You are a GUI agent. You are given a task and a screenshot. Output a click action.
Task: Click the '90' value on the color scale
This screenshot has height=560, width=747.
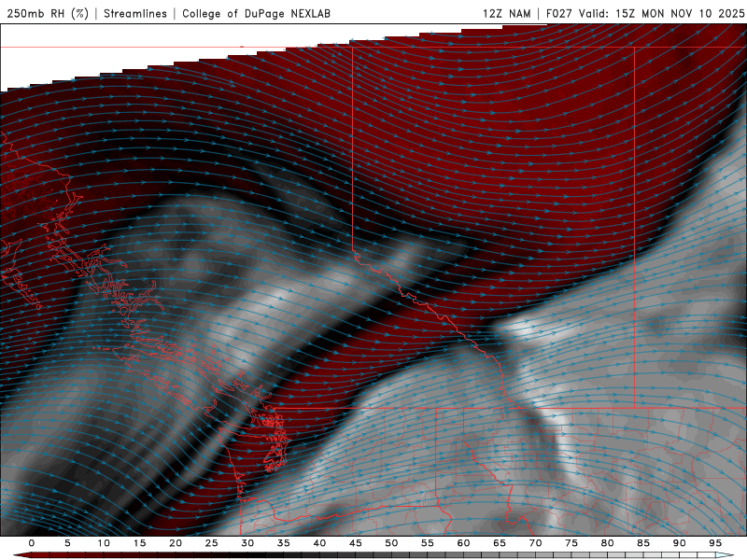[x=679, y=543]
